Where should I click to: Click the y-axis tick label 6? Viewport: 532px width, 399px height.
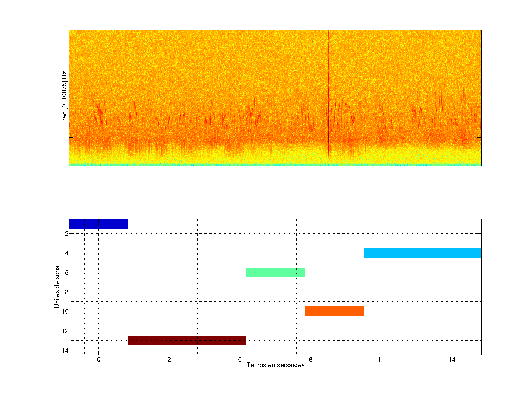67,272
